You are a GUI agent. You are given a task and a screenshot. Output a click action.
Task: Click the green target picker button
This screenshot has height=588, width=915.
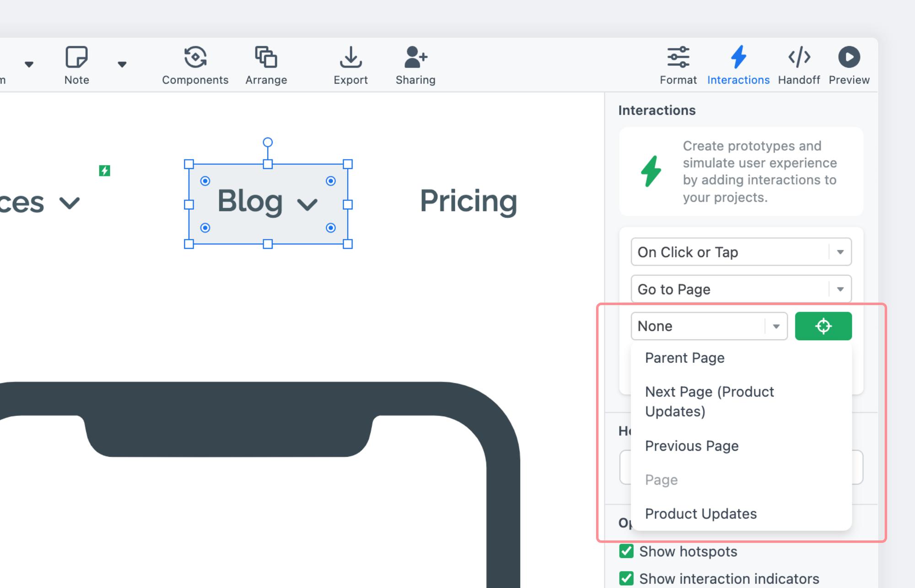pos(823,326)
